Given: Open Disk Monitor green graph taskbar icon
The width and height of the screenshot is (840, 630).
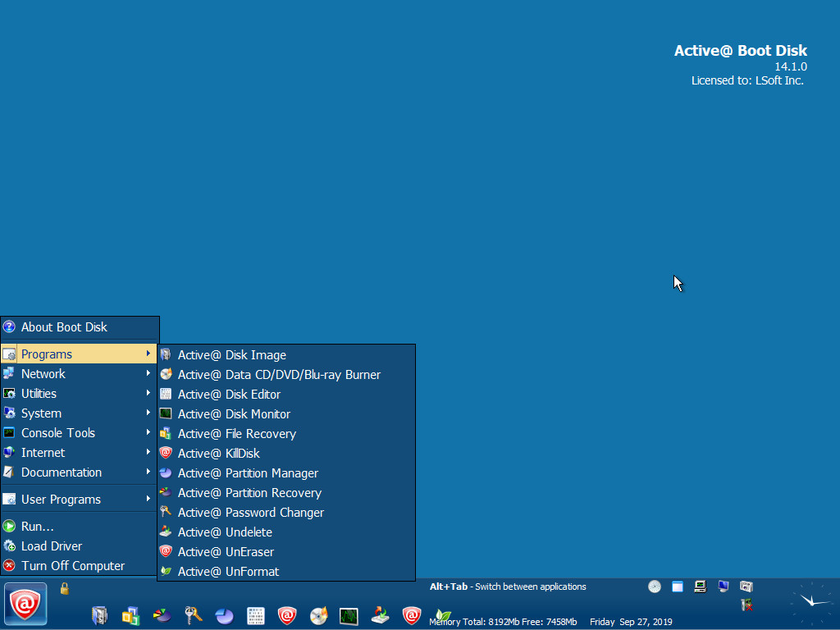Looking at the screenshot, I should click(x=349, y=615).
